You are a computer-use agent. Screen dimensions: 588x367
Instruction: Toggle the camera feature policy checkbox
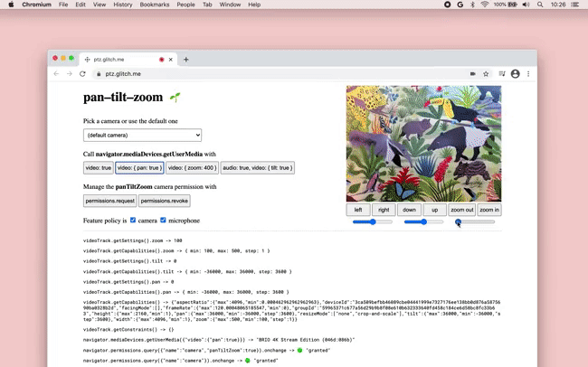click(133, 220)
